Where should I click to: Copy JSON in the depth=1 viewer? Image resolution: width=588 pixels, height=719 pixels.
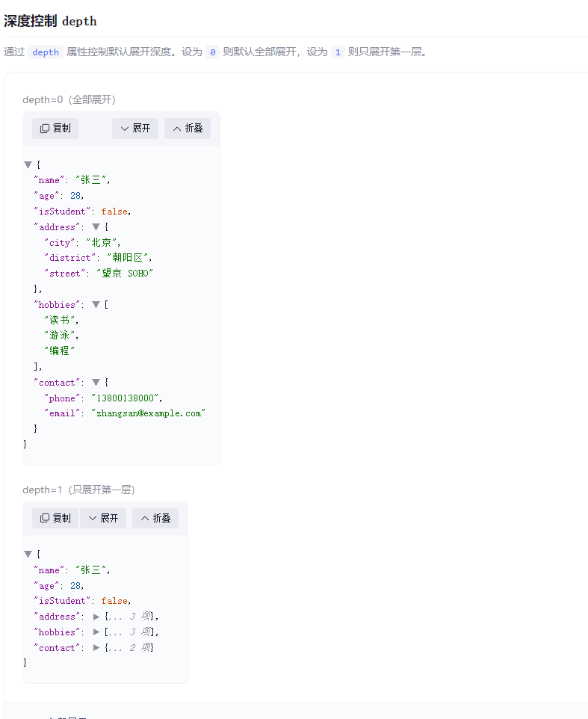tap(55, 518)
